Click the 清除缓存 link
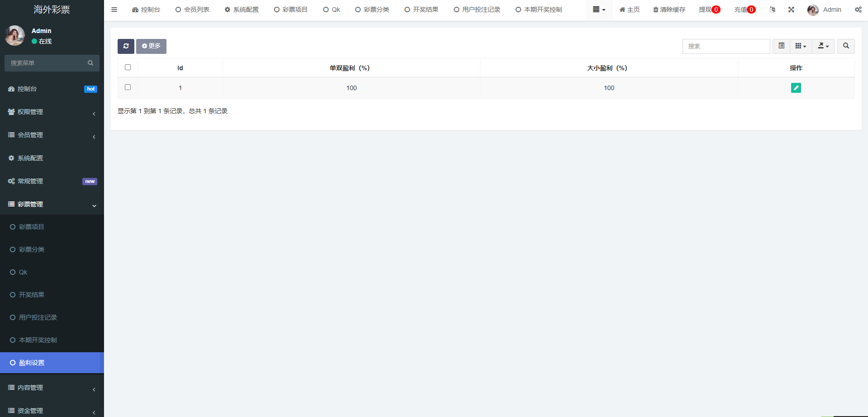868x417 pixels. [669, 10]
